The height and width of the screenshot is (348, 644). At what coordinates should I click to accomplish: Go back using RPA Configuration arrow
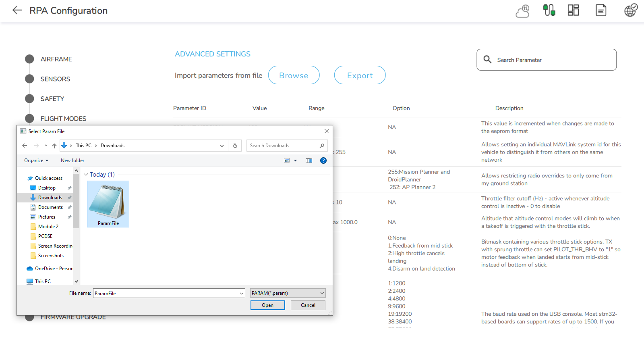[17, 10]
